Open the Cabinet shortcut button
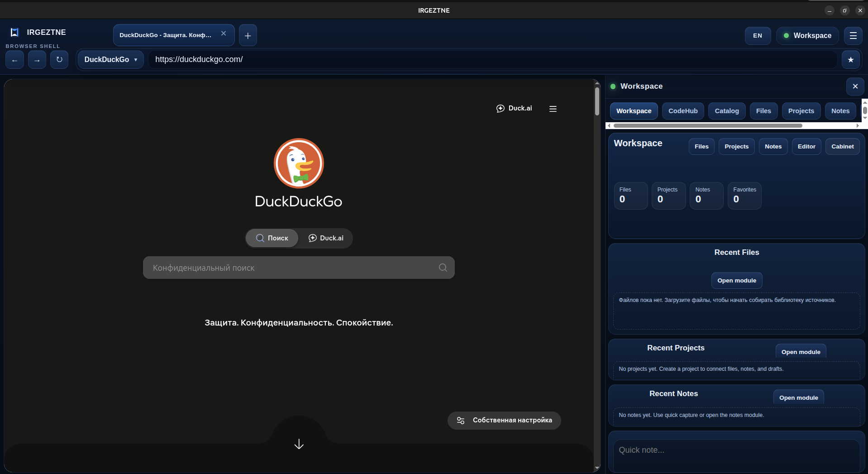 842,147
